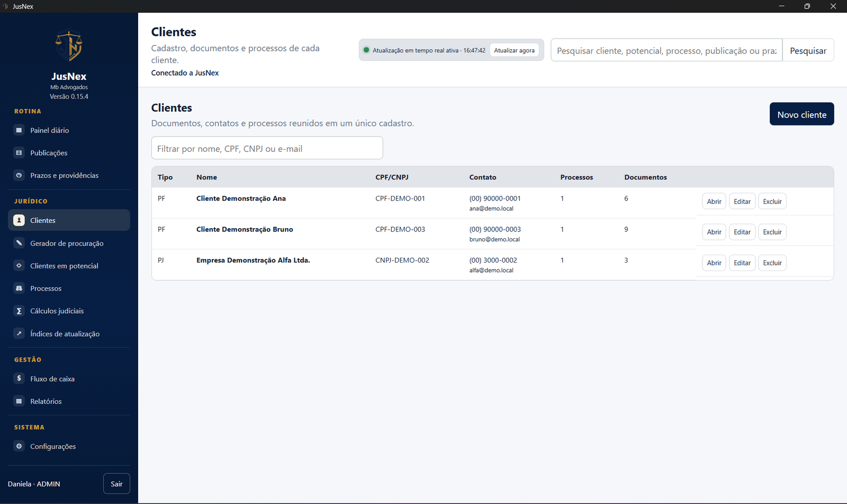Click the filter by nome, CPF, CNPJ field
Image resolution: width=847 pixels, height=504 pixels.
267,148
